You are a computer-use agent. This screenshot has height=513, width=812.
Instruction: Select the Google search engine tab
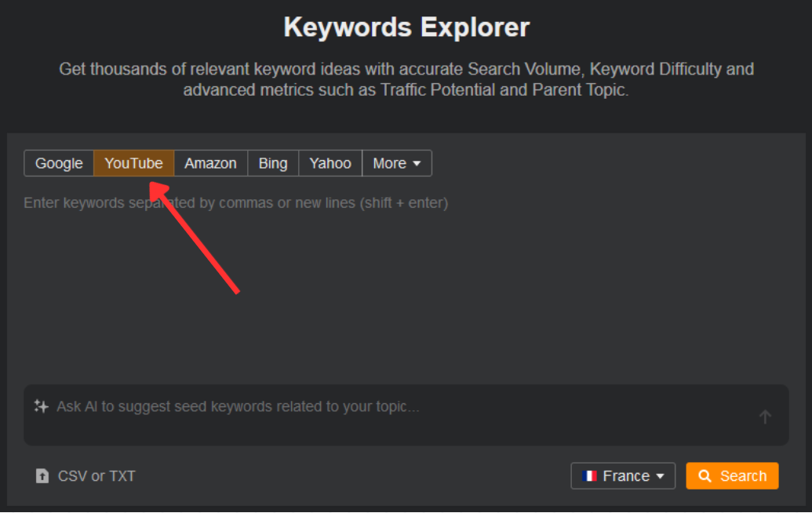coord(59,164)
